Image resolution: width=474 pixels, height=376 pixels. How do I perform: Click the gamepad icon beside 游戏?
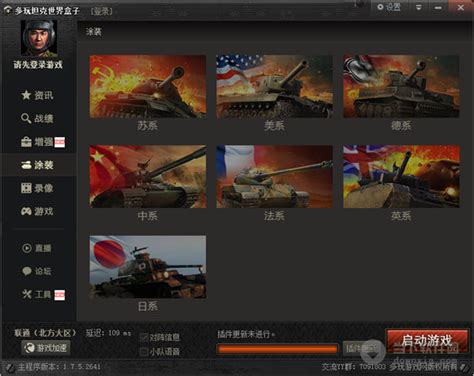tap(26, 211)
